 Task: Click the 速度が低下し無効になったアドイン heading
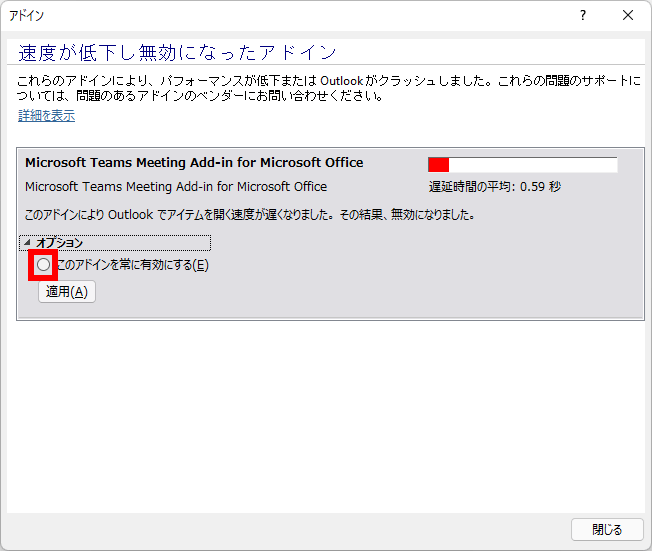[x=177, y=52]
